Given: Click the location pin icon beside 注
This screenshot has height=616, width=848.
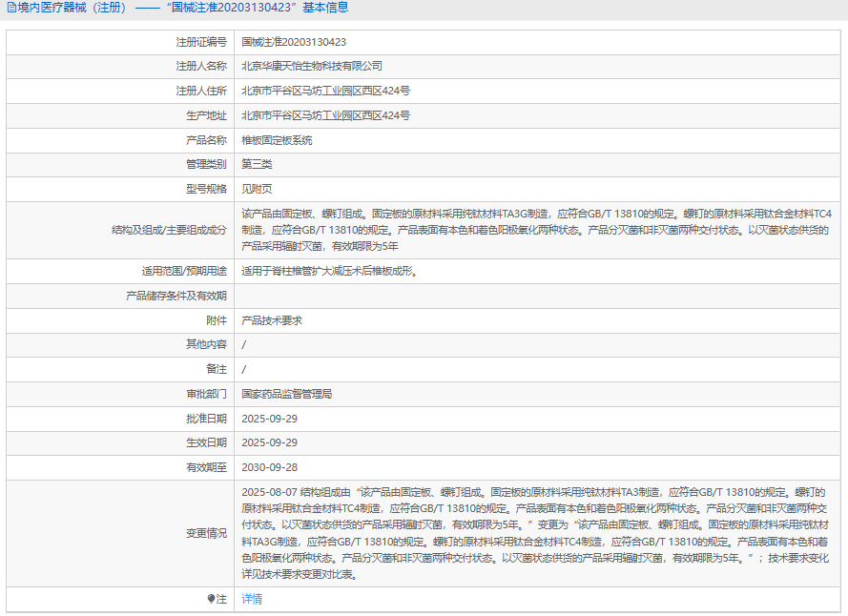Looking at the screenshot, I should (x=212, y=600).
